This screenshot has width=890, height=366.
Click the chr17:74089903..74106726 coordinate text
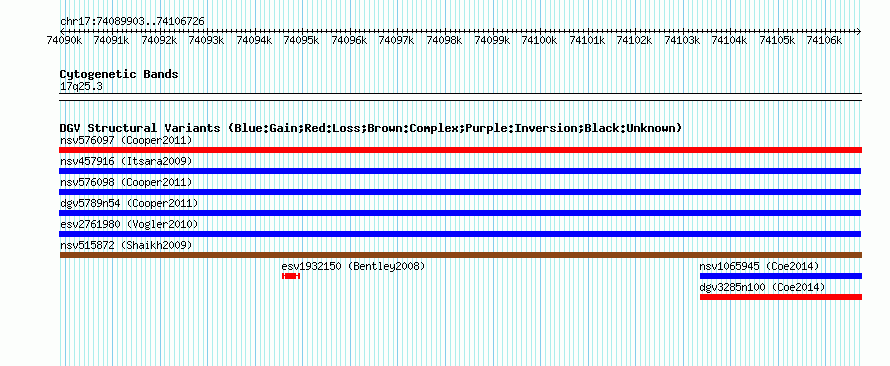point(132,22)
